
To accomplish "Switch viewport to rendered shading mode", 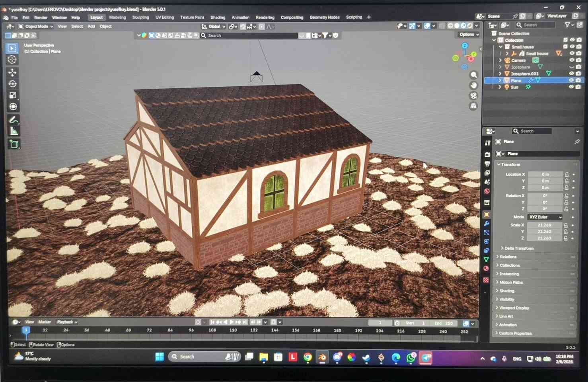I will [x=469, y=25].
